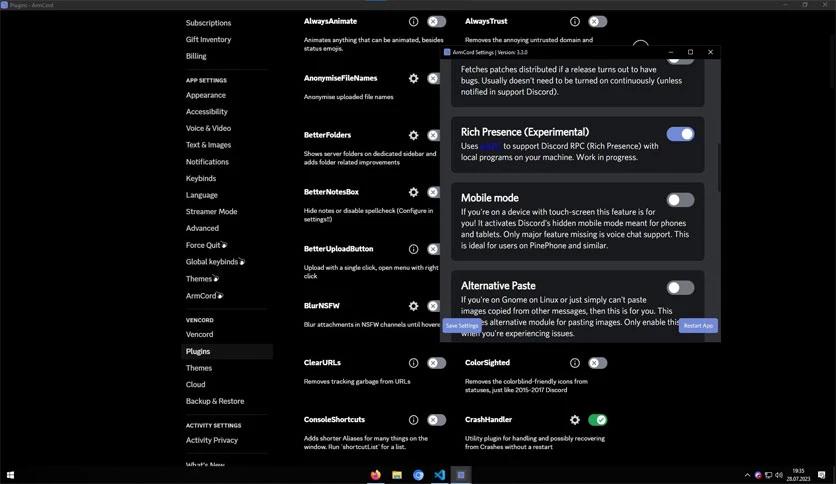Click the ArmCord taskbar icon

(x=461, y=474)
